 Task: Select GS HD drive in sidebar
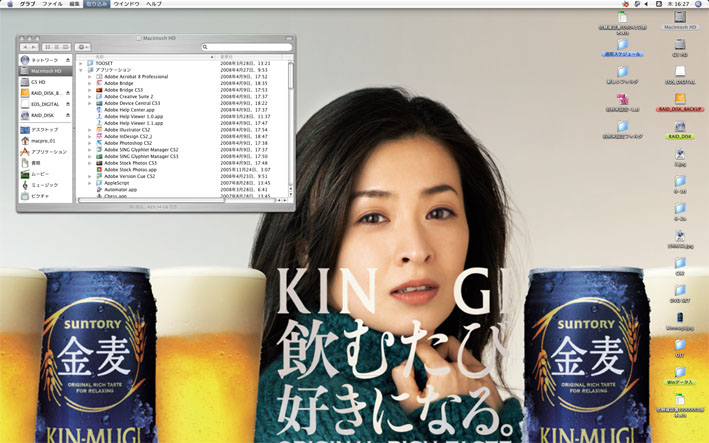coord(40,82)
